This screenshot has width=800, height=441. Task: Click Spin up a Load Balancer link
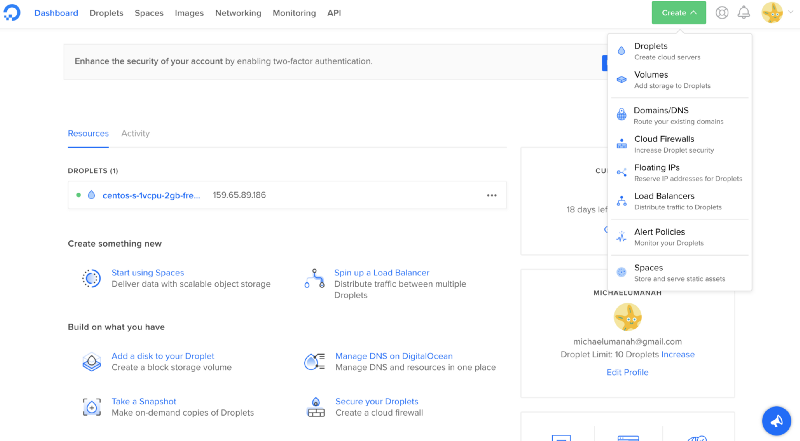pyautogui.click(x=382, y=273)
